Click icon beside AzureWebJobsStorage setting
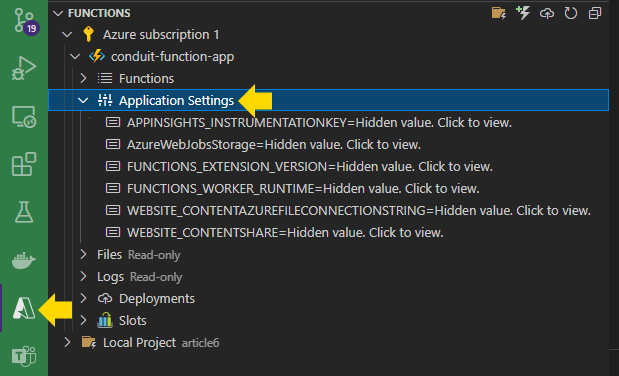Image resolution: width=619 pixels, height=376 pixels. (113, 144)
